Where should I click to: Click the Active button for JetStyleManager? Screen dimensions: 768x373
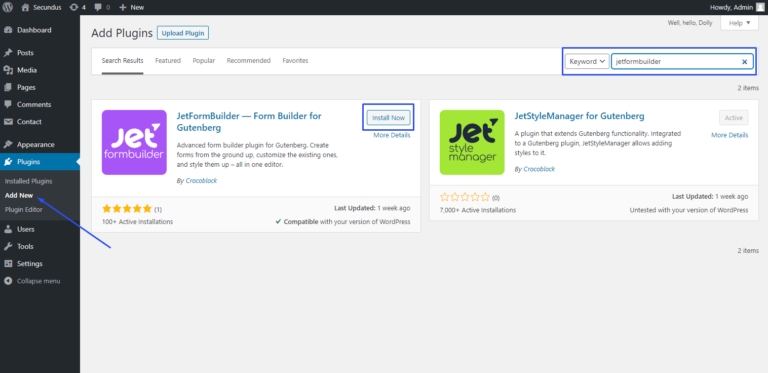click(734, 117)
